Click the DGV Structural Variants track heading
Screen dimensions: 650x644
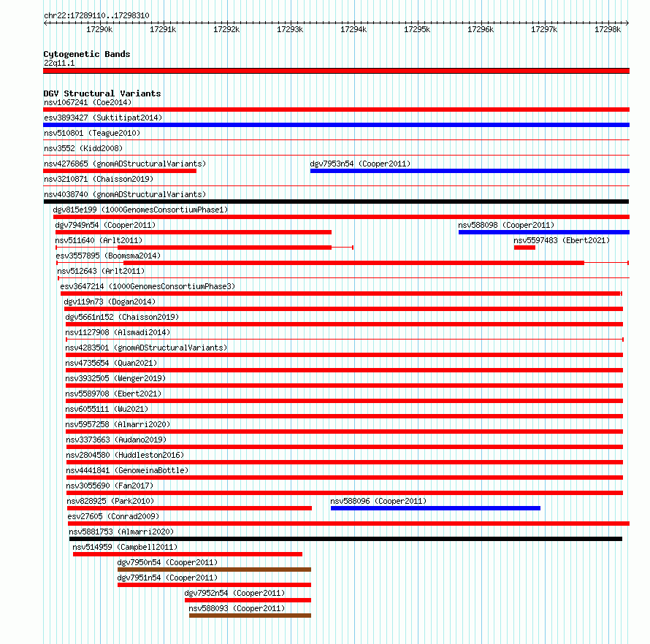tap(102, 93)
